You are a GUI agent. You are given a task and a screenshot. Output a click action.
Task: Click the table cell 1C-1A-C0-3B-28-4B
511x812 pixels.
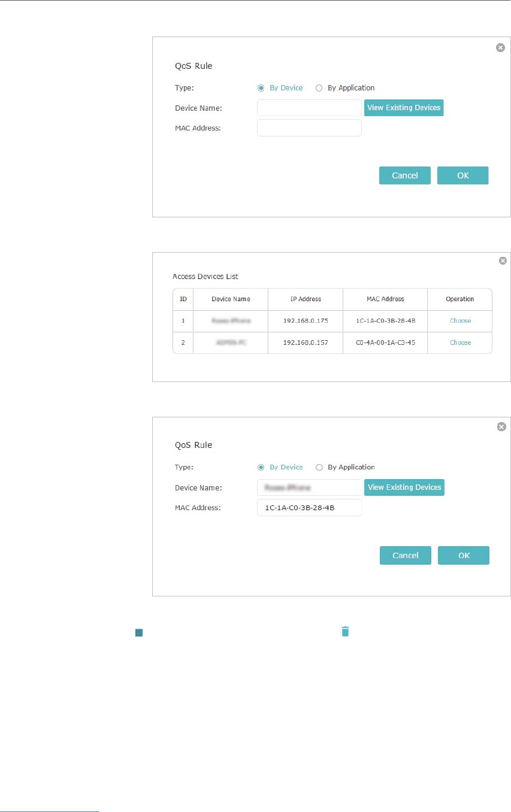coord(385,321)
